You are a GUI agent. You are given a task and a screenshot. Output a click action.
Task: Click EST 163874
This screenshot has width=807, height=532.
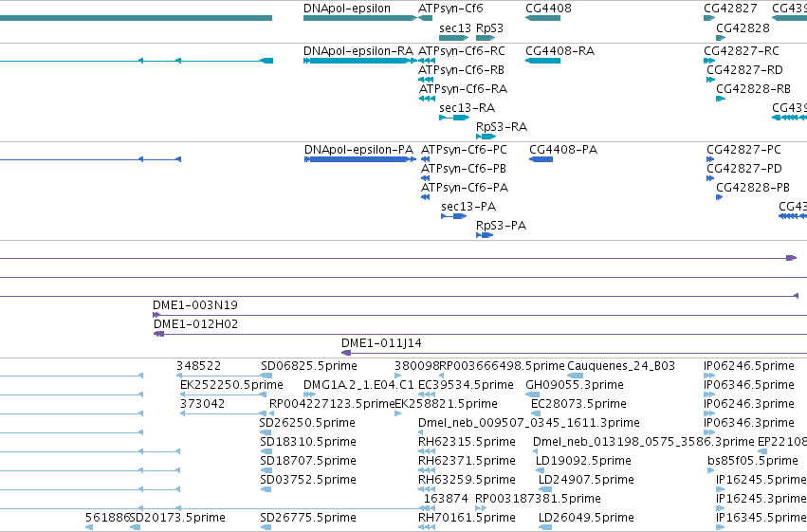coord(446,499)
